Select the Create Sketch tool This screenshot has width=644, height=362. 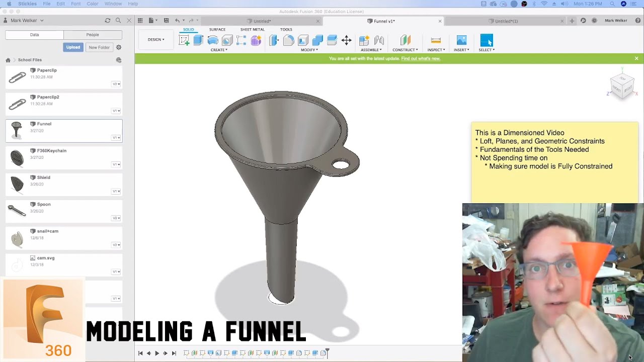click(184, 41)
